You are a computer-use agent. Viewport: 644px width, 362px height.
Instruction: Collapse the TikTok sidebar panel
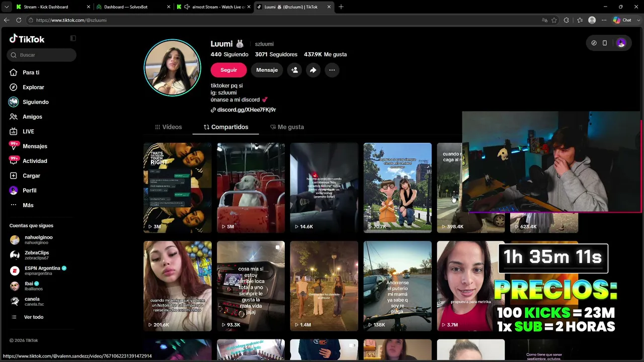[x=73, y=38]
